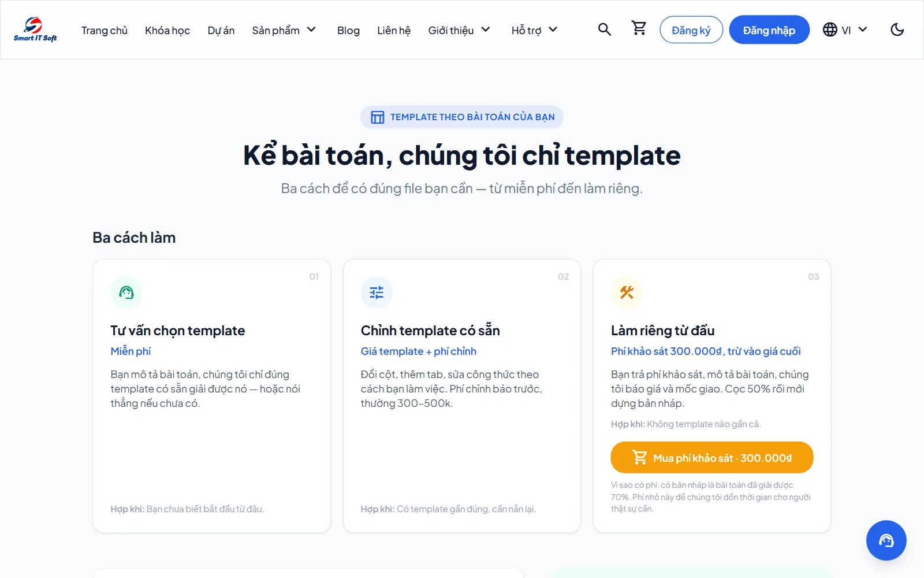Toggle dark mode moon icon
This screenshot has height=578, width=924.
pos(897,29)
